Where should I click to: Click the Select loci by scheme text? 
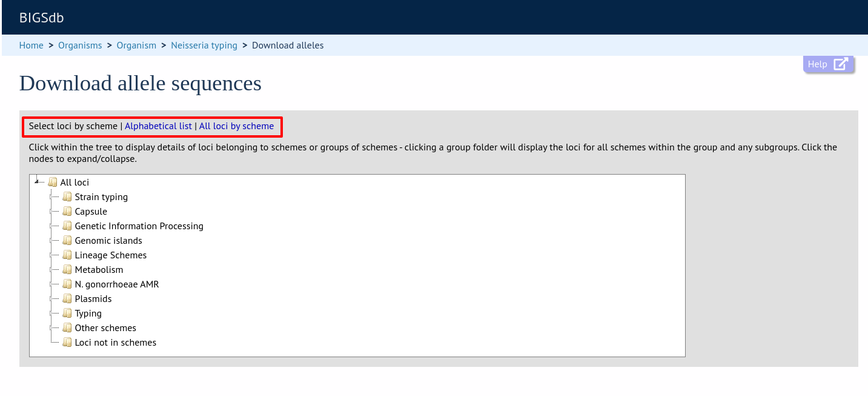(x=73, y=126)
